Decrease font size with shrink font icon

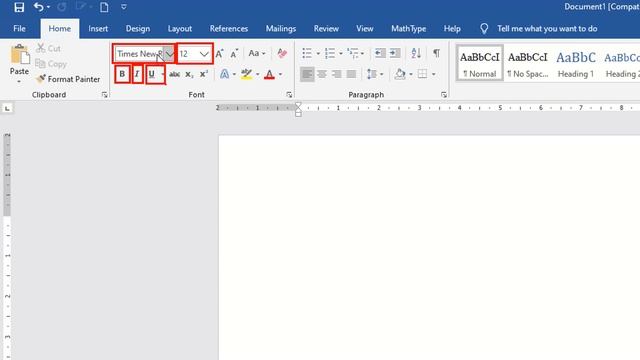coord(234,53)
